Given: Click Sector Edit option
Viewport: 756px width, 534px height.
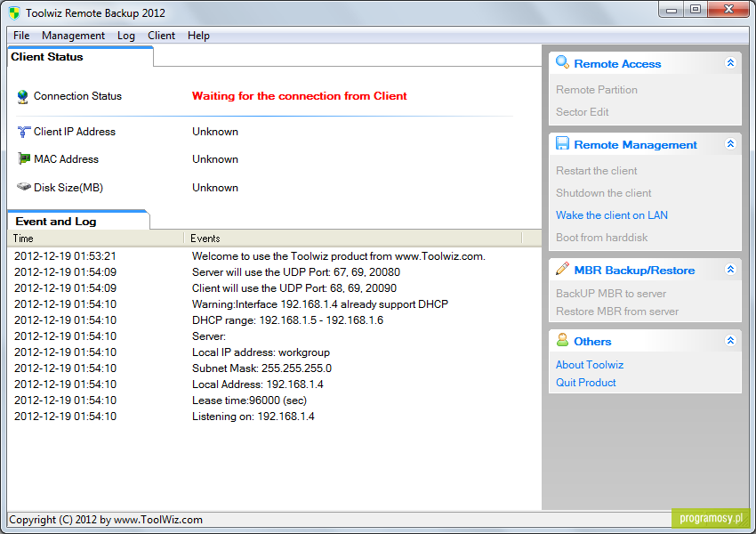Looking at the screenshot, I should click(x=582, y=112).
